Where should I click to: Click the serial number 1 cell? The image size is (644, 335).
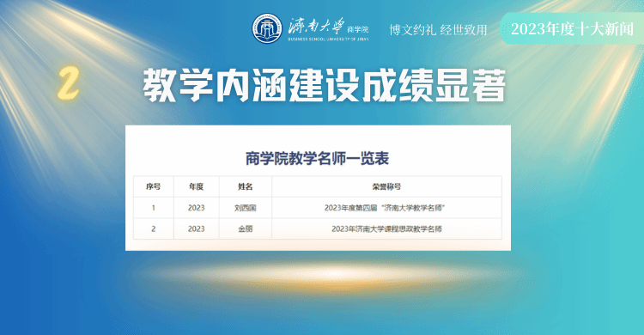tap(153, 208)
